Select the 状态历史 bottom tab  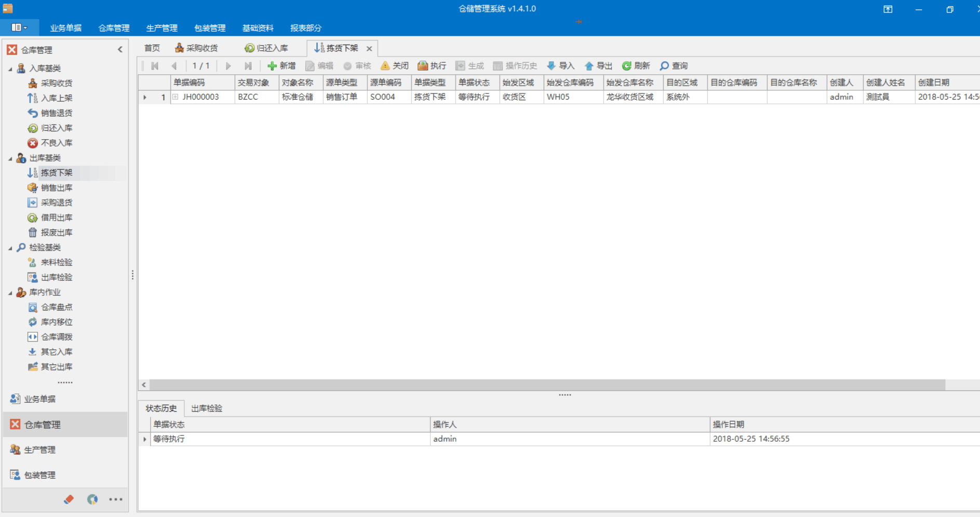(x=161, y=409)
